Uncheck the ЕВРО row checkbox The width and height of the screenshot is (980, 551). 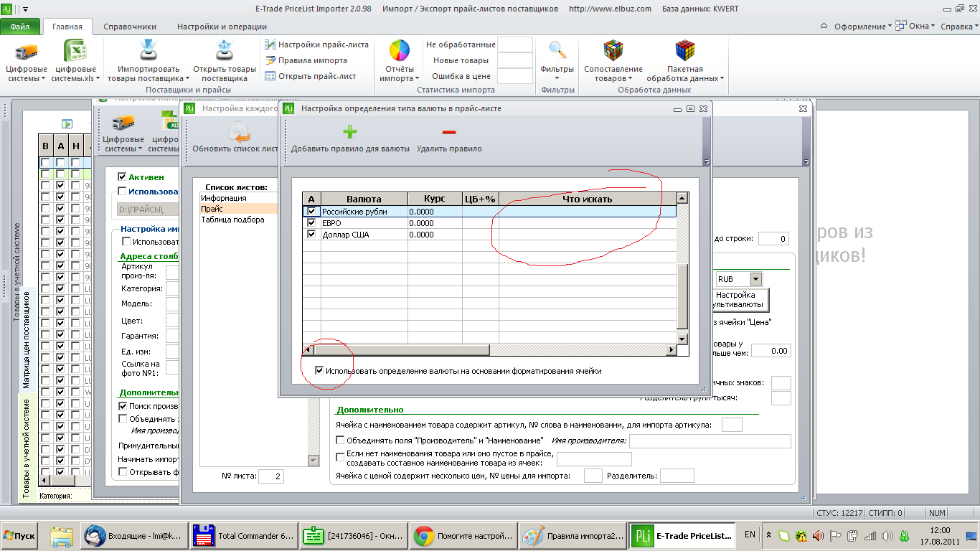click(311, 223)
